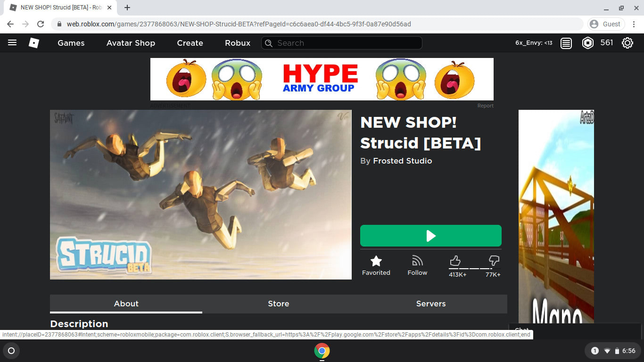Viewport: 644px width, 362px height.
Task: Open the Roblox hamburger navigation menu
Action: [x=12, y=43]
